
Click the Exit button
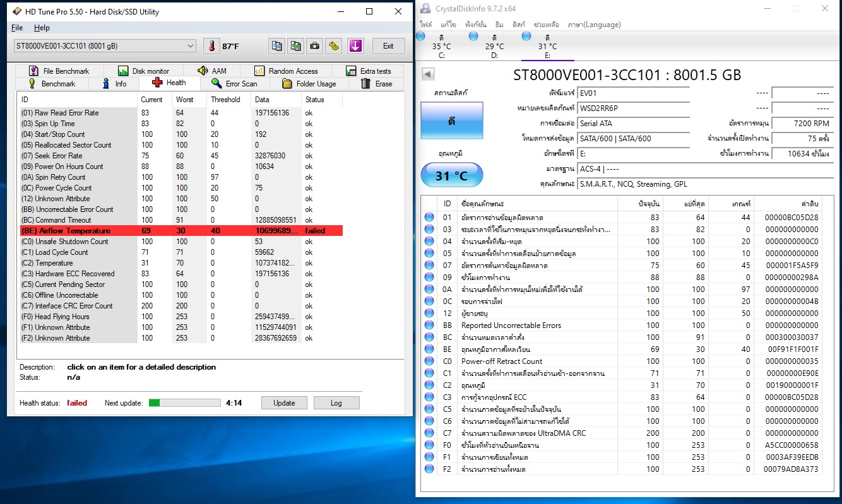388,46
